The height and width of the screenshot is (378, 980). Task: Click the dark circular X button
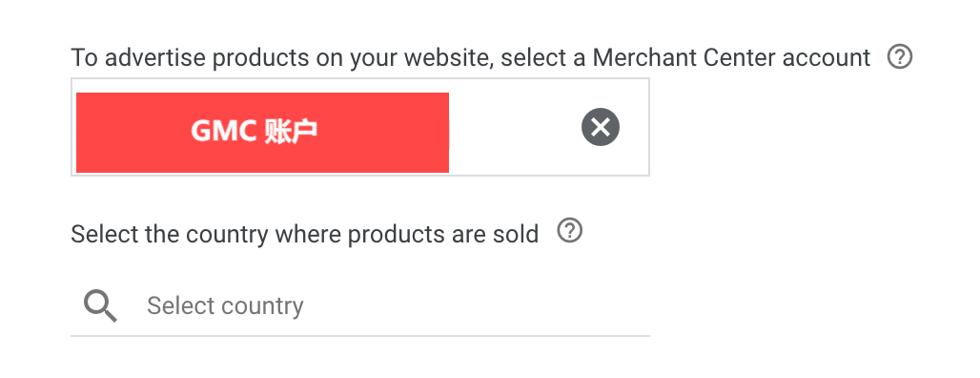600,127
